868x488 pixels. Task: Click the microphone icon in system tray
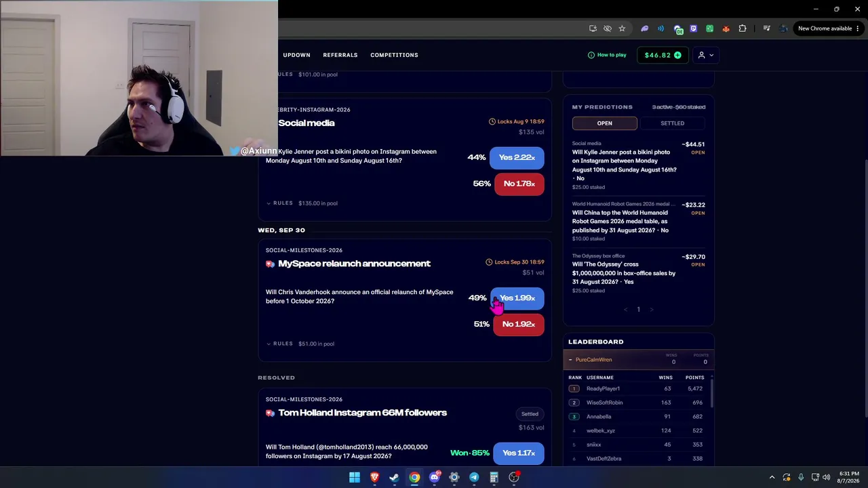[801, 478]
